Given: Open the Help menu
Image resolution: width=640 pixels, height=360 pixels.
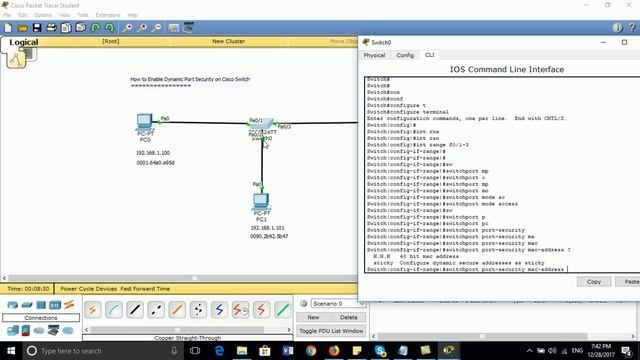Looking at the screenshot, I should pyautogui.click(x=133, y=15).
